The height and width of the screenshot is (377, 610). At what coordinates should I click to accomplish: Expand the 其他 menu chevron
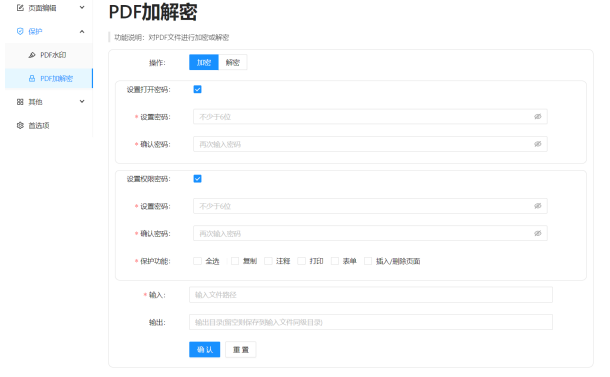[82, 102]
